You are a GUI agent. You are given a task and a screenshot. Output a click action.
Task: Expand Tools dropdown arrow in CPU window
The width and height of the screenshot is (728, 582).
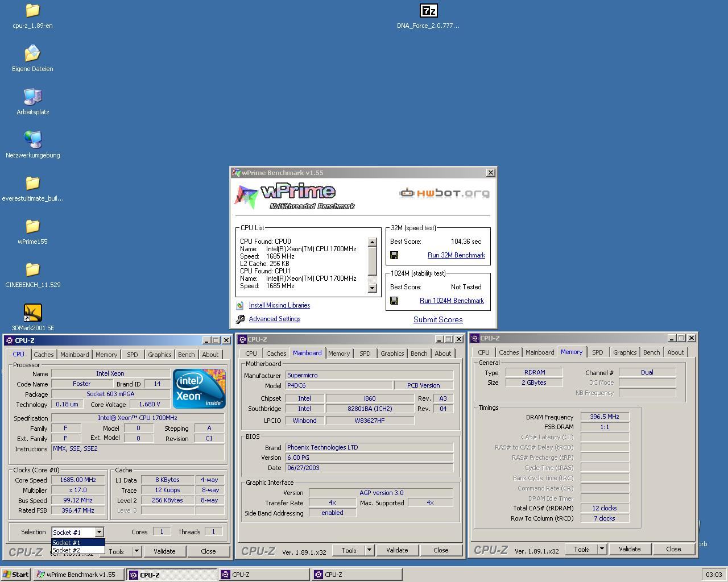(x=136, y=551)
